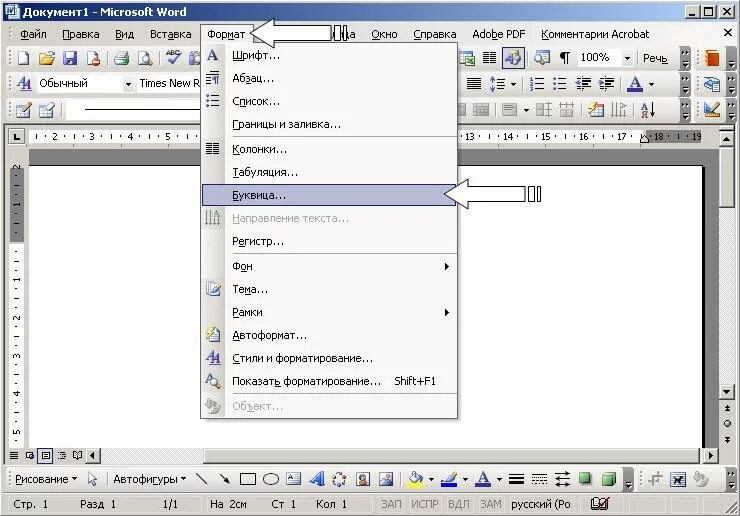Select Стили и форматирование... entry
The height and width of the screenshot is (516, 740).
(x=329, y=358)
